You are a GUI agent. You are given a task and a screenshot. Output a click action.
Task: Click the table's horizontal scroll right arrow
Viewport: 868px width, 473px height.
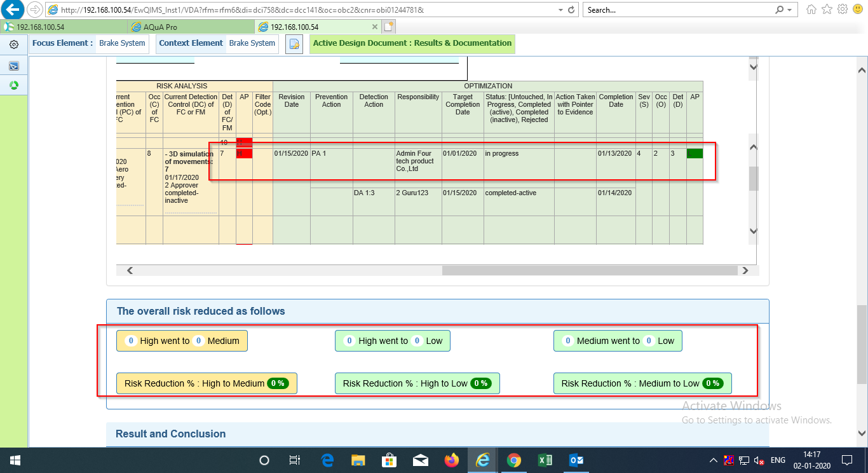click(x=745, y=270)
